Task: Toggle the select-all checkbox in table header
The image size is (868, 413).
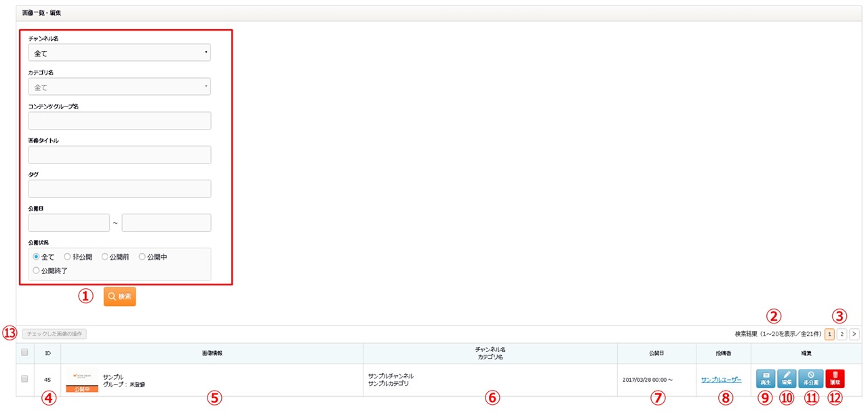Action: tap(25, 353)
